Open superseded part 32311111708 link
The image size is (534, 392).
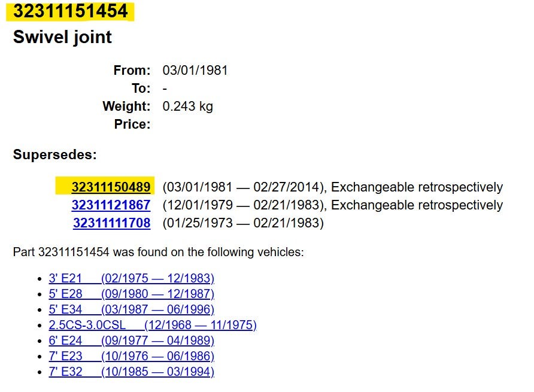111,223
